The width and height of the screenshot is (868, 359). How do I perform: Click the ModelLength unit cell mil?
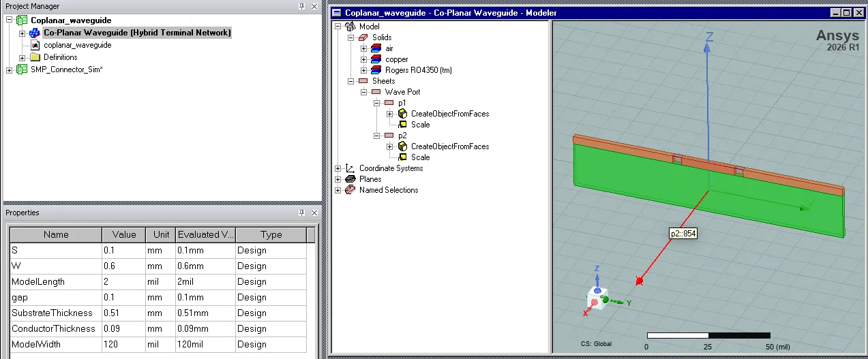pyautogui.click(x=161, y=281)
